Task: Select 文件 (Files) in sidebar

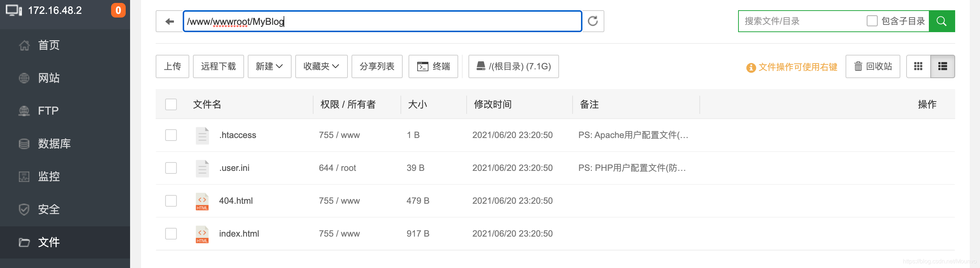Action: 65,242
